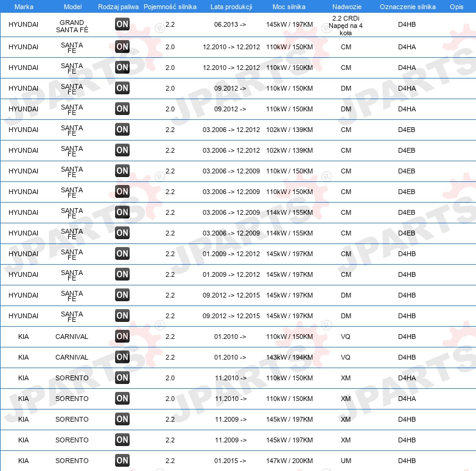Click 01.2010 -> in the 143kW CARNIVAL row

pos(230,357)
